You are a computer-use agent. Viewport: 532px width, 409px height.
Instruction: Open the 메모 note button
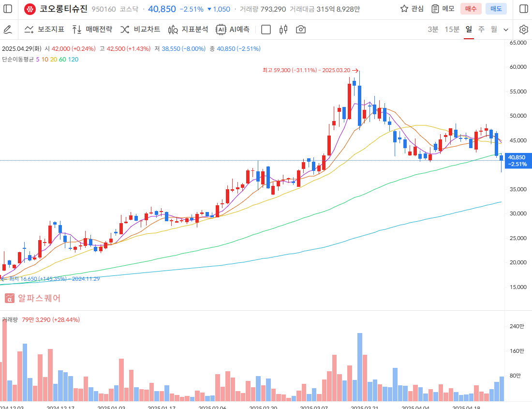pos(443,9)
